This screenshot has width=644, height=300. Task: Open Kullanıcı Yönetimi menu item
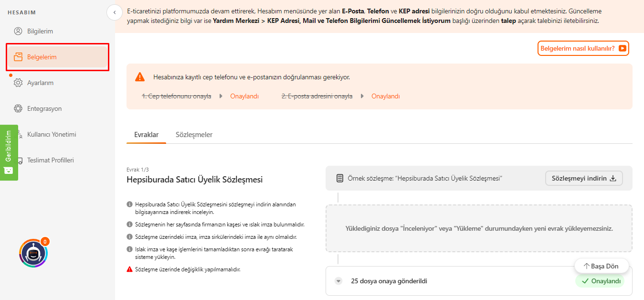(52, 135)
